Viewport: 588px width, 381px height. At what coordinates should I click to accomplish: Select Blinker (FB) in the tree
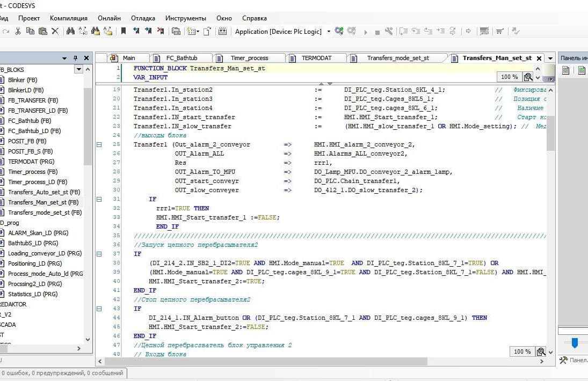click(x=23, y=80)
